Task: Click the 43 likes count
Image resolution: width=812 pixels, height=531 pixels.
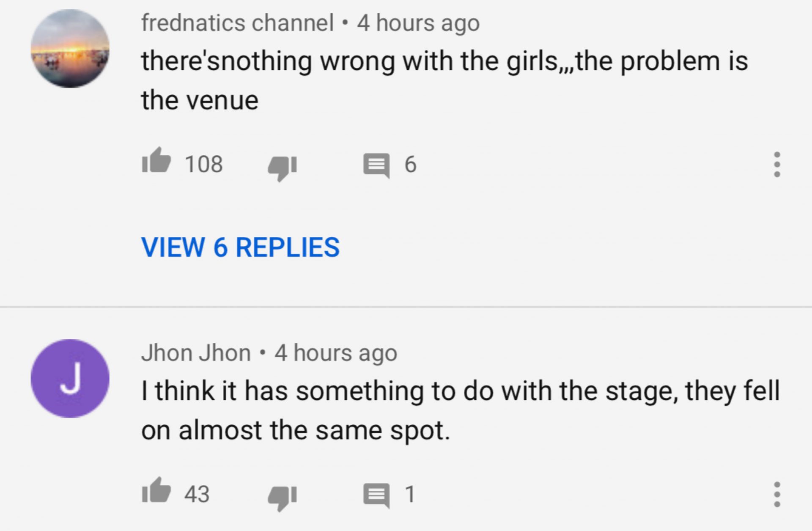Action: tap(197, 494)
